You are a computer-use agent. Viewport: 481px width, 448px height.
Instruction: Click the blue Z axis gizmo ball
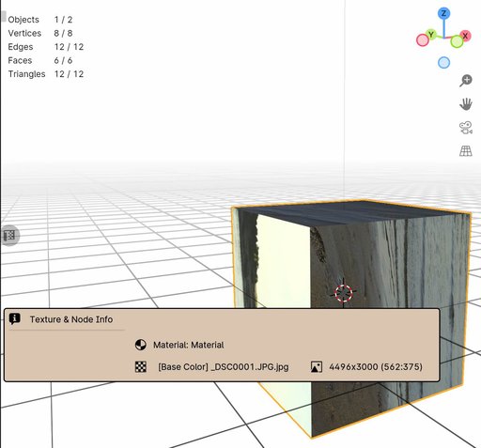pyautogui.click(x=443, y=14)
